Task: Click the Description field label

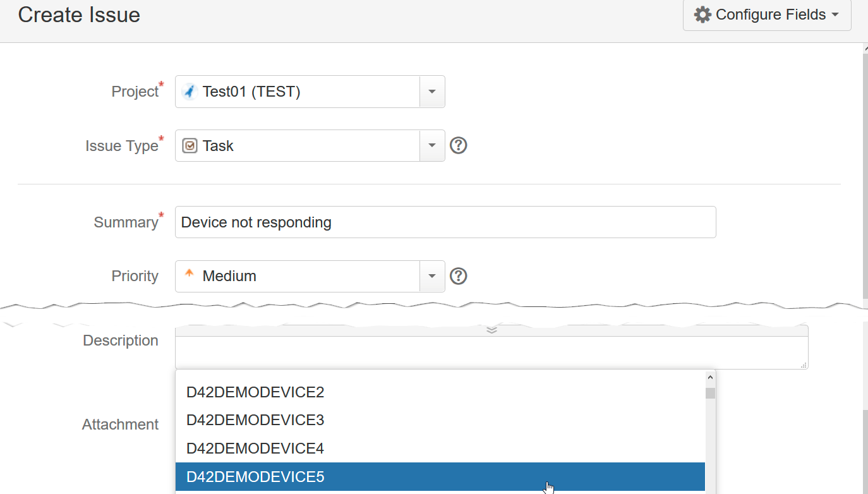Action: pos(121,340)
